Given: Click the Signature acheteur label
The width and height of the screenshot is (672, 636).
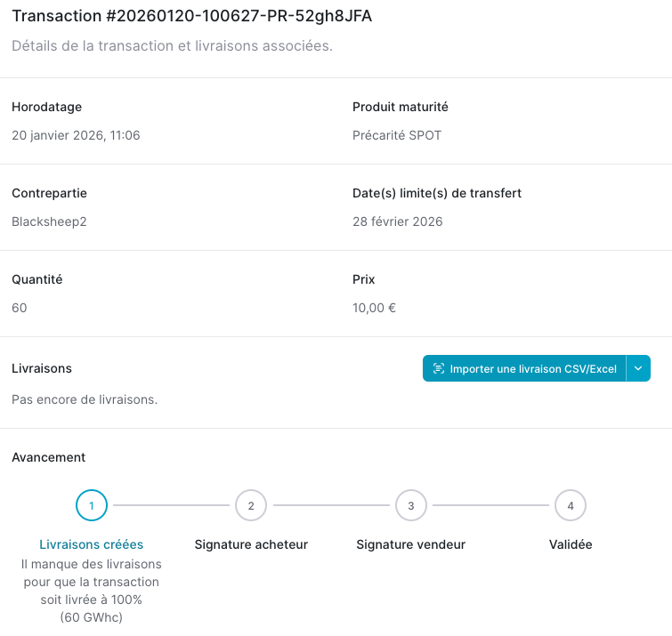Looking at the screenshot, I should click(x=251, y=544).
